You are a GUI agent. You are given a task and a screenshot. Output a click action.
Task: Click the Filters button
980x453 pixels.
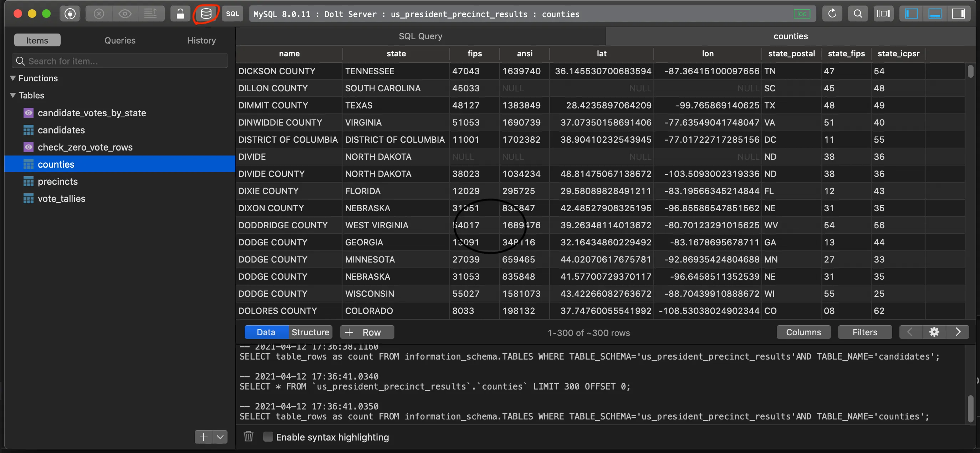click(x=865, y=332)
